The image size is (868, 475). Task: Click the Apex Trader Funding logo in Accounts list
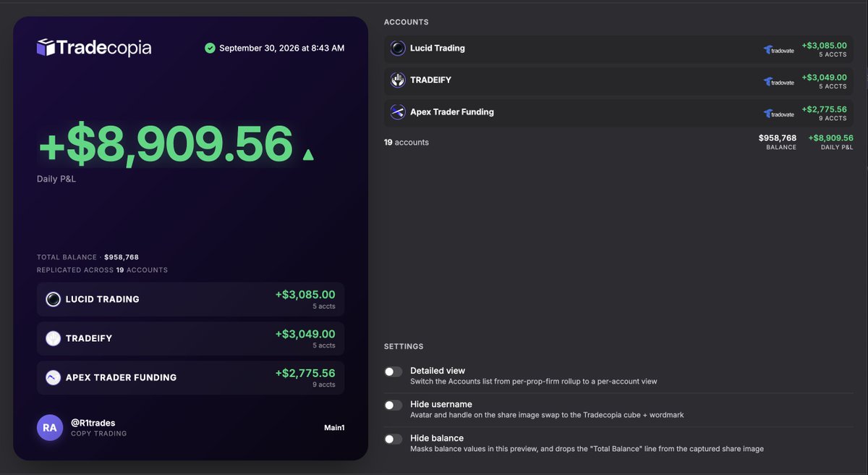click(x=398, y=112)
